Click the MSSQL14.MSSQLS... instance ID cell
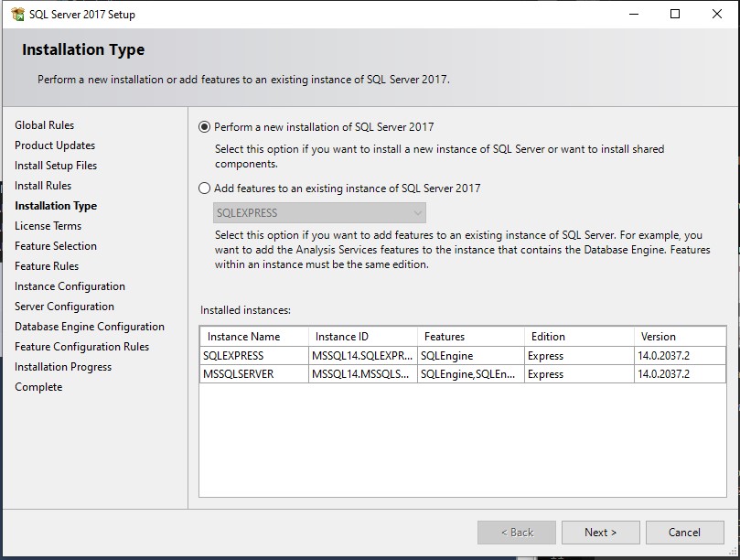Viewport: 740px width, 560px height. point(363,374)
